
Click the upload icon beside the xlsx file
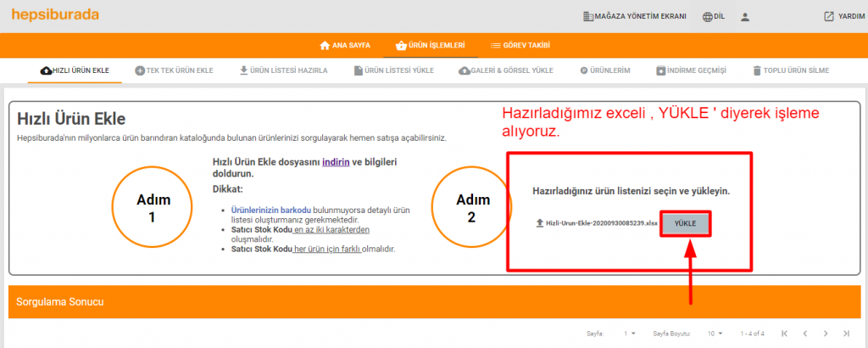click(540, 223)
